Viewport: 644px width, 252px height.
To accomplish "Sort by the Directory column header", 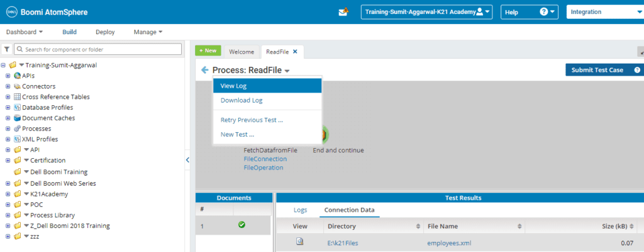I will pos(374,226).
